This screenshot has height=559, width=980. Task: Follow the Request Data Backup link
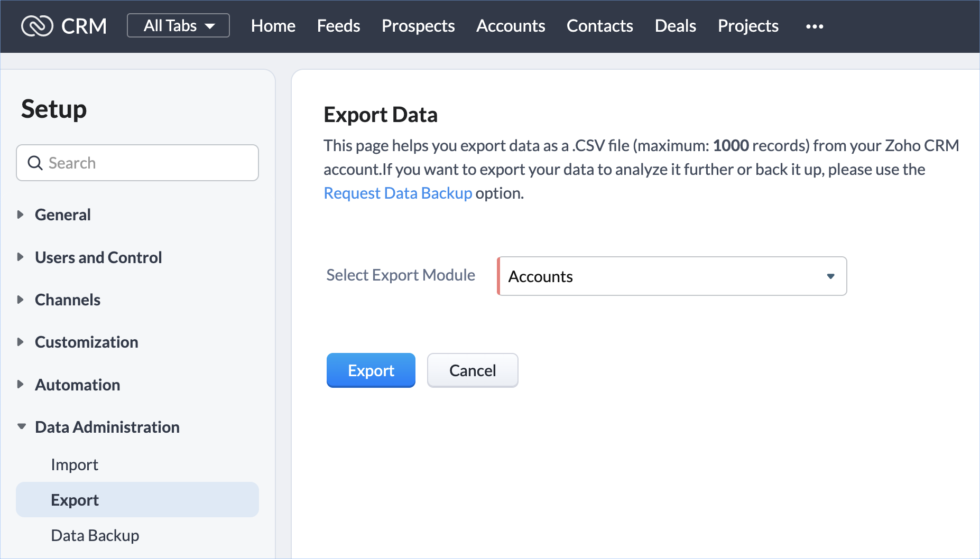coord(397,193)
